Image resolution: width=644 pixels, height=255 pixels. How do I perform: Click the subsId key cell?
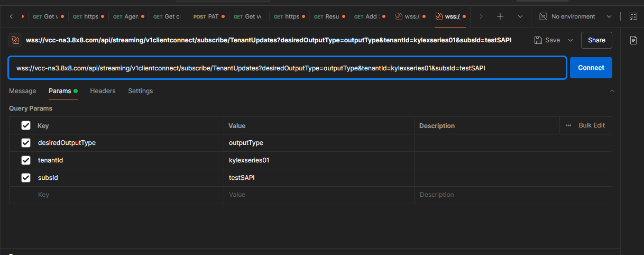128,178
